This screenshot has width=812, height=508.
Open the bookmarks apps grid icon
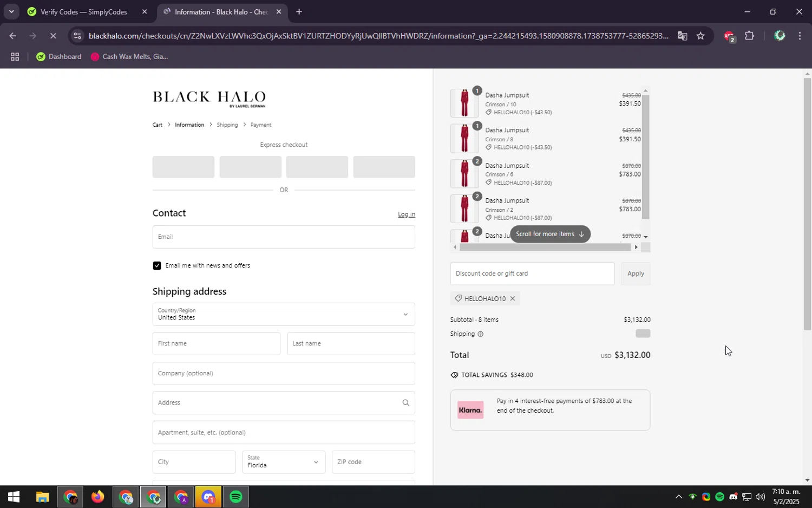click(x=15, y=56)
